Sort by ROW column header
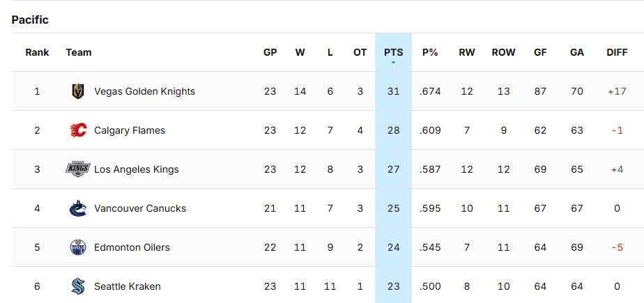Screen dimensions: 644x303 pos(503,52)
